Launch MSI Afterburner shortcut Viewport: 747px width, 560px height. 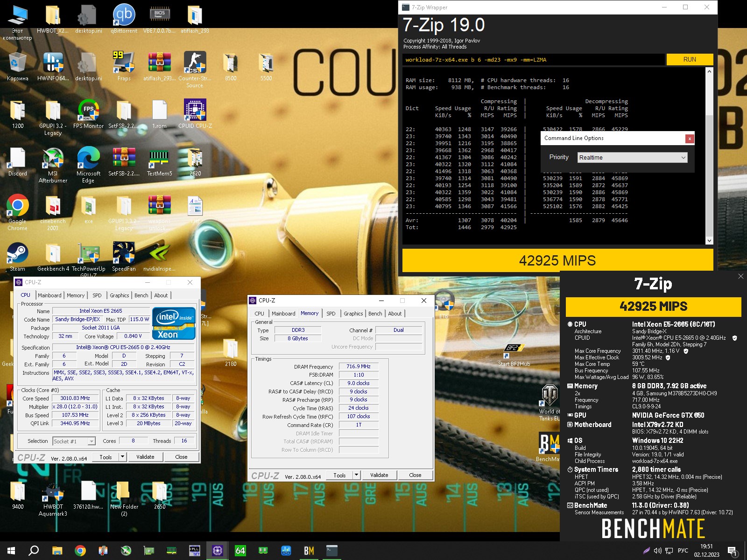53,164
